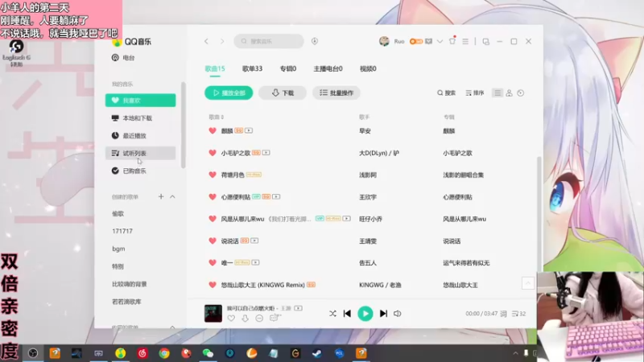Switch to 歌曲15 tab

[x=215, y=68]
